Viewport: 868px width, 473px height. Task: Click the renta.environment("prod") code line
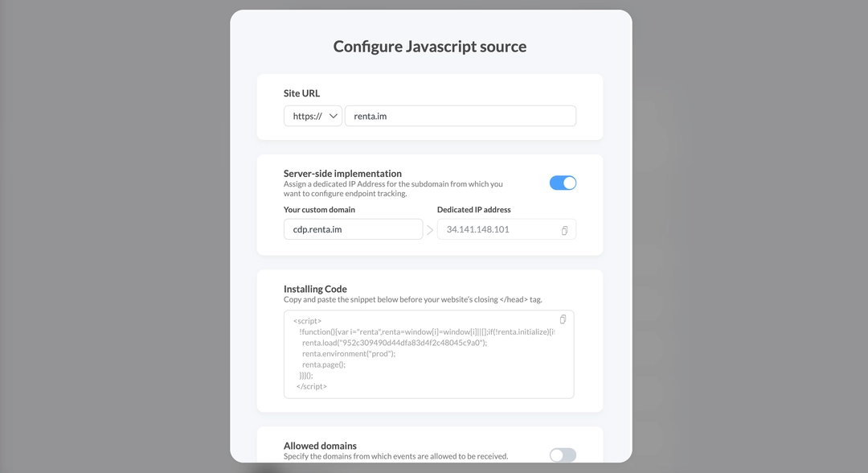click(x=349, y=353)
